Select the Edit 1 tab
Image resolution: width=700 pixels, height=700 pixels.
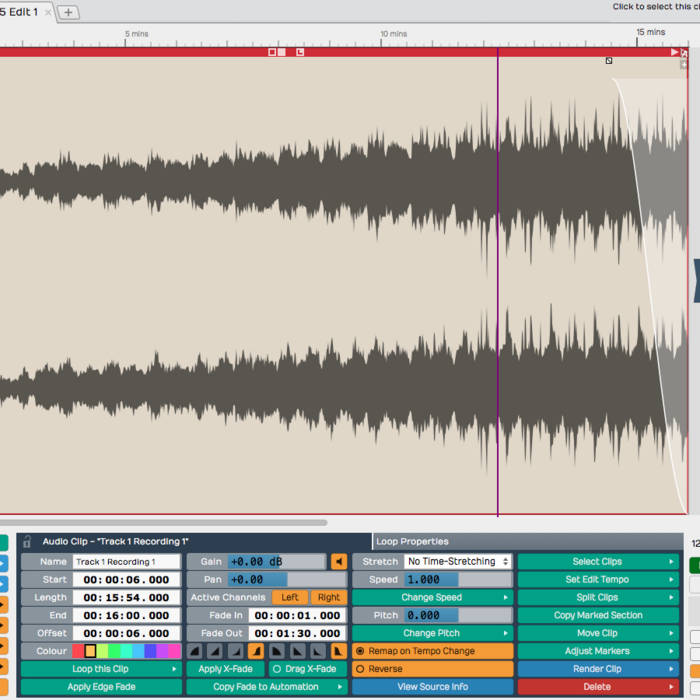(22, 12)
